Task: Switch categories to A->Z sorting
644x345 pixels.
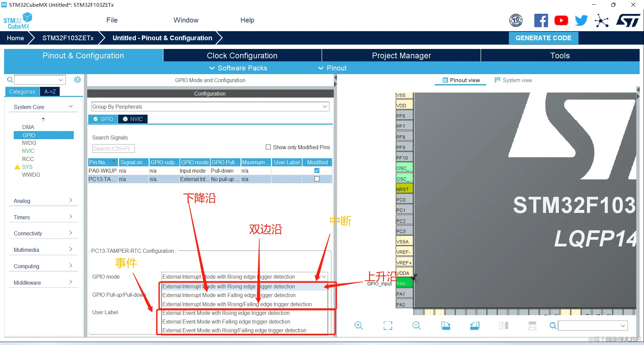Action: pos(50,92)
